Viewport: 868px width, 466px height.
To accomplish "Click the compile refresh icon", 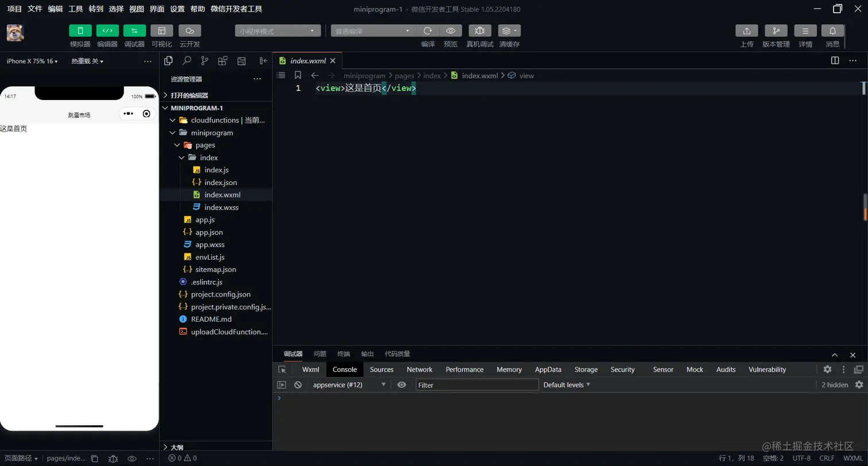I will point(428,30).
